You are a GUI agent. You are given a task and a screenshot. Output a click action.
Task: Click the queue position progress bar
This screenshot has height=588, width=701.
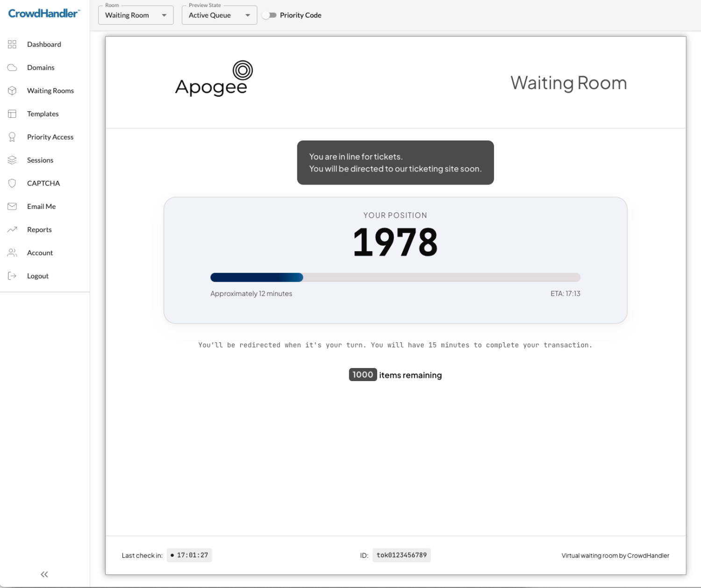(x=395, y=277)
